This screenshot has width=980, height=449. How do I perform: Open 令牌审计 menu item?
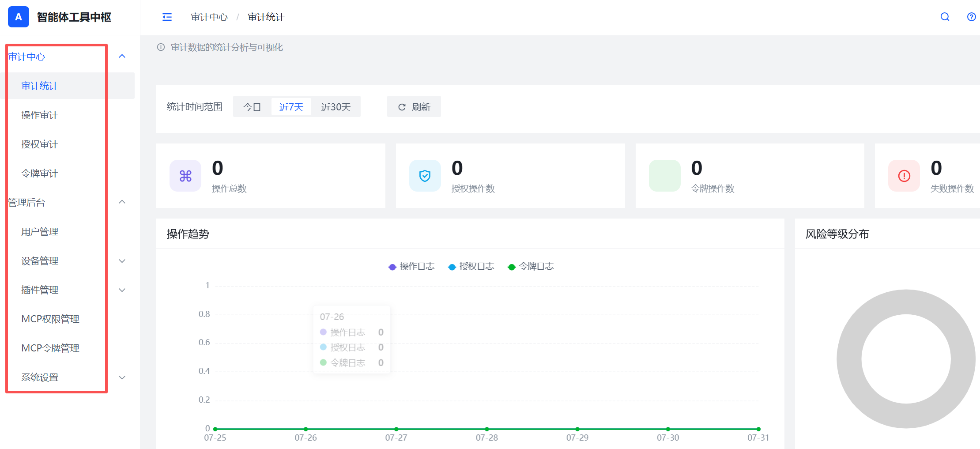click(67, 173)
